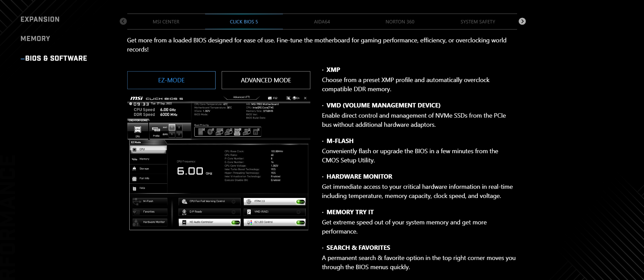
Task: Click the Fan Info fan icon
Action: [x=134, y=179]
